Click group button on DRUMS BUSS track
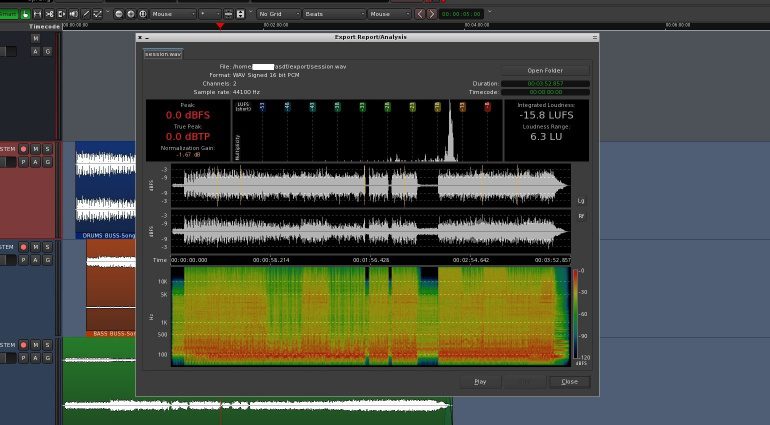The image size is (770, 425). pyautogui.click(x=47, y=162)
